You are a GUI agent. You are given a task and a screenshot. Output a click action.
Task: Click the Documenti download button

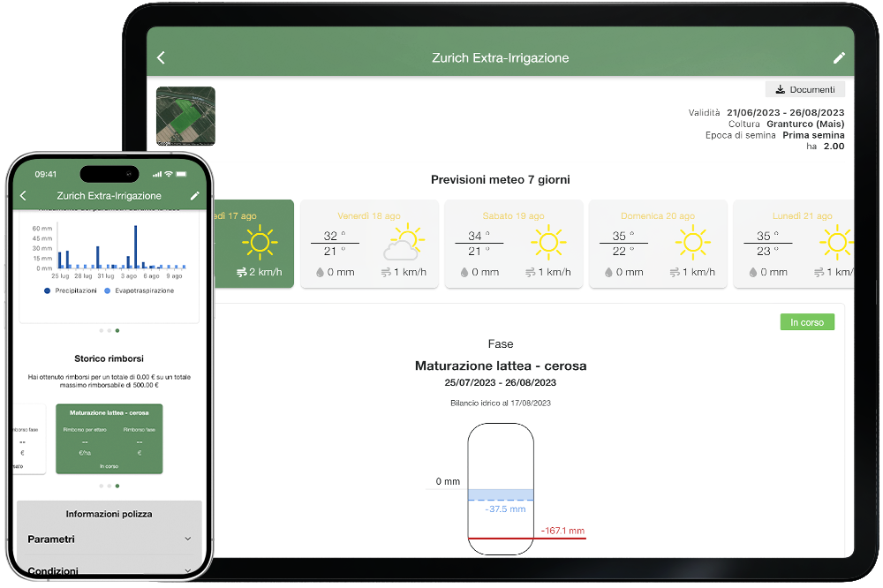point(804,89)
